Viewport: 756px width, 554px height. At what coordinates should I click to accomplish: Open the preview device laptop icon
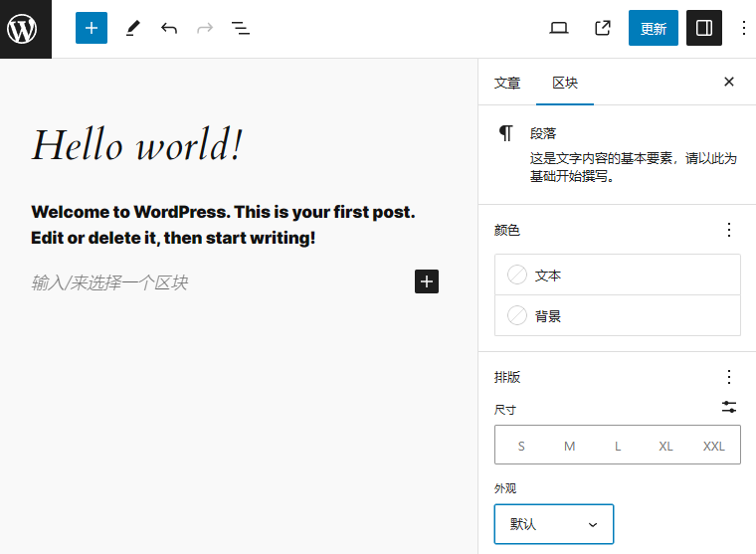click(559, 28)
